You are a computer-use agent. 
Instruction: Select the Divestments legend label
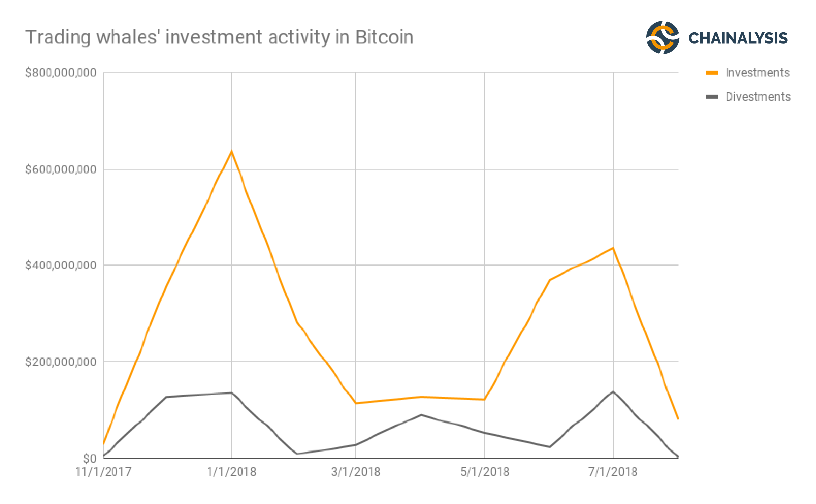point(758,97)
